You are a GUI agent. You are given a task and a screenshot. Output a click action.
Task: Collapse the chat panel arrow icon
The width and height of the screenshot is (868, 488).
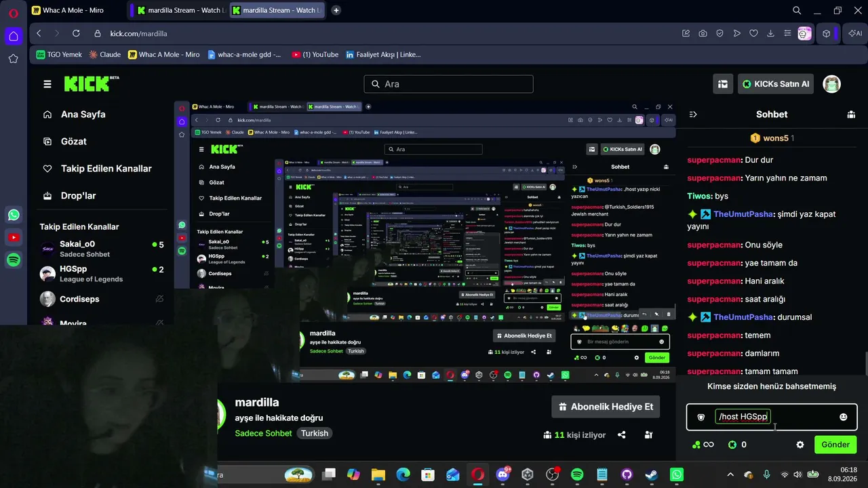[x=693, y=115]
